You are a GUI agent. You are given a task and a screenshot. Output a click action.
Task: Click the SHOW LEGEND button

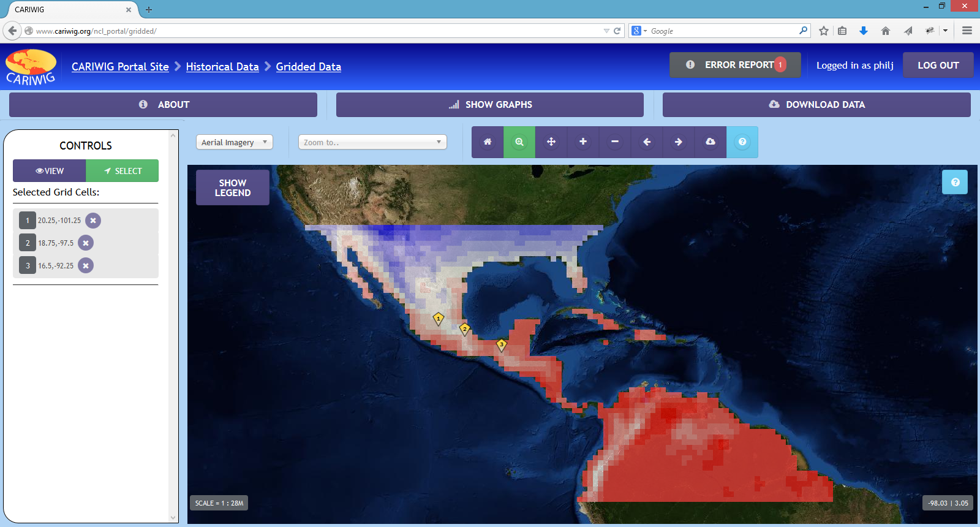pyautogui.click(x=233, y=188)
